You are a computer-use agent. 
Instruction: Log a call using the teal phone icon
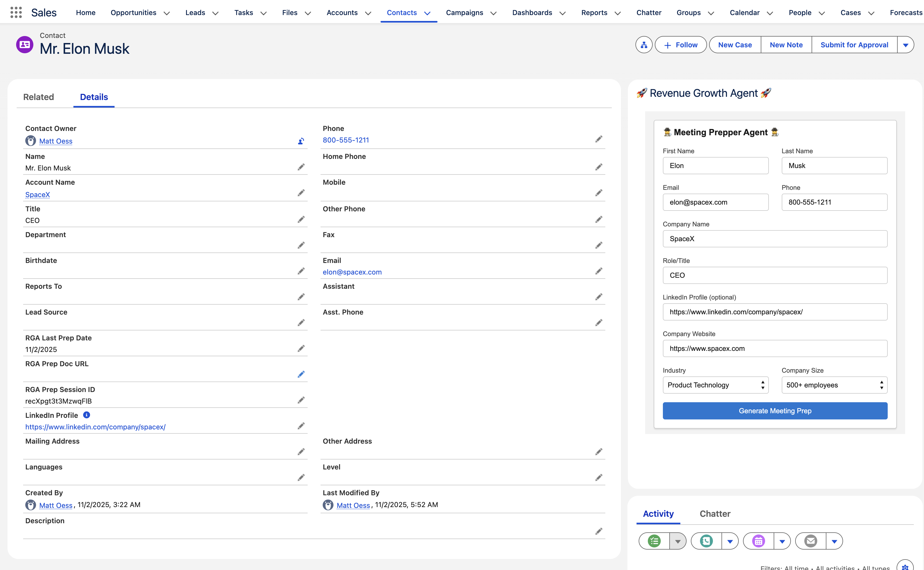coord(706,541)
